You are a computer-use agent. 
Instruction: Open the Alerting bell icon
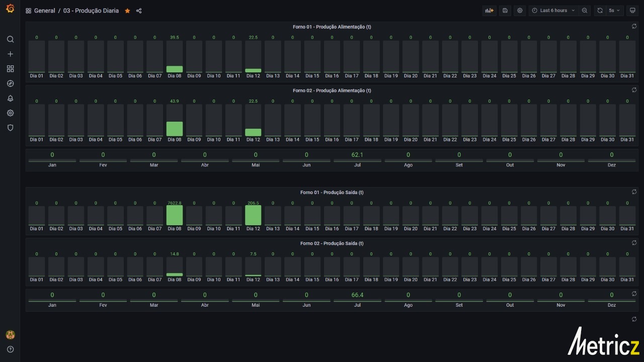point(10,99)
